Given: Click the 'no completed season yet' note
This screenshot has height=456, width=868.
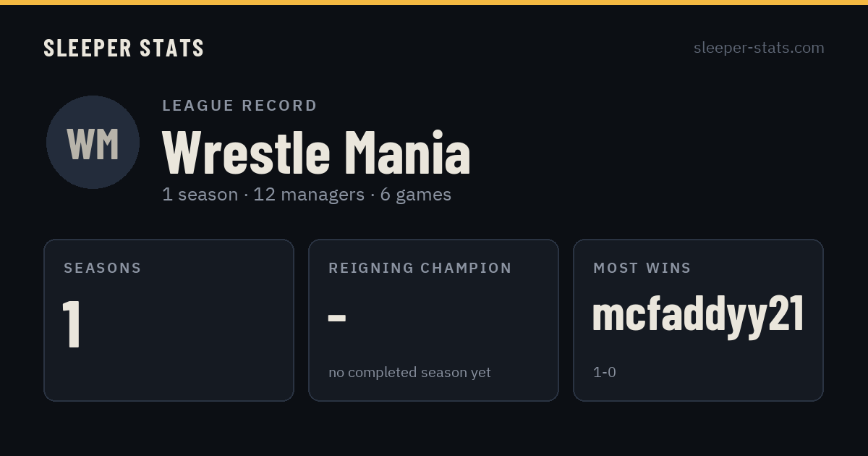Looking at the screenshot, I should pos(409,372).
